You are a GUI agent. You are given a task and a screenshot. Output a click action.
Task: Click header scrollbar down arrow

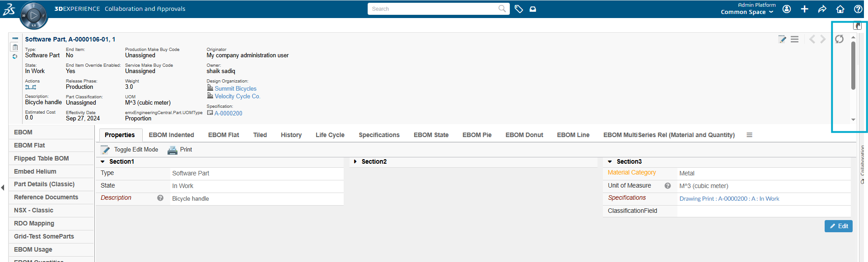point(853,120)
